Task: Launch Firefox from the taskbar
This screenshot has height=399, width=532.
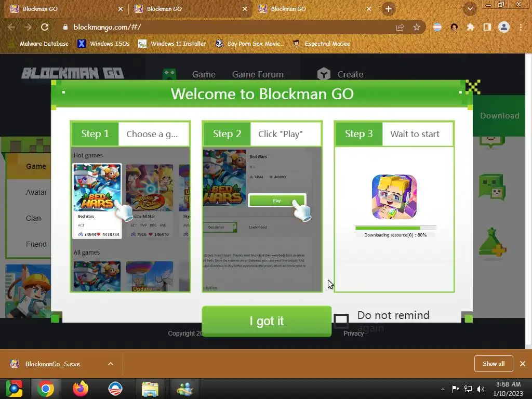Action: pos(81,389)
